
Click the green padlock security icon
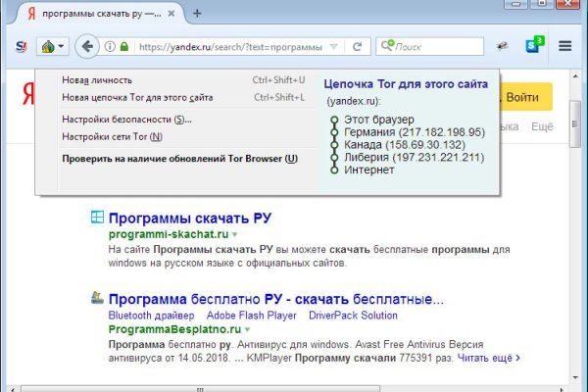point(123,46)
